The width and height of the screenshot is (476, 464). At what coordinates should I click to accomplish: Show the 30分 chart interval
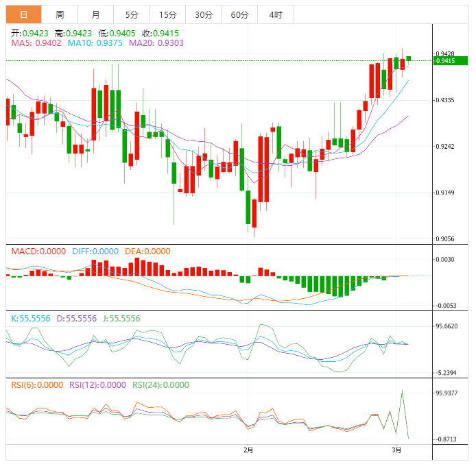pos(203,14)
